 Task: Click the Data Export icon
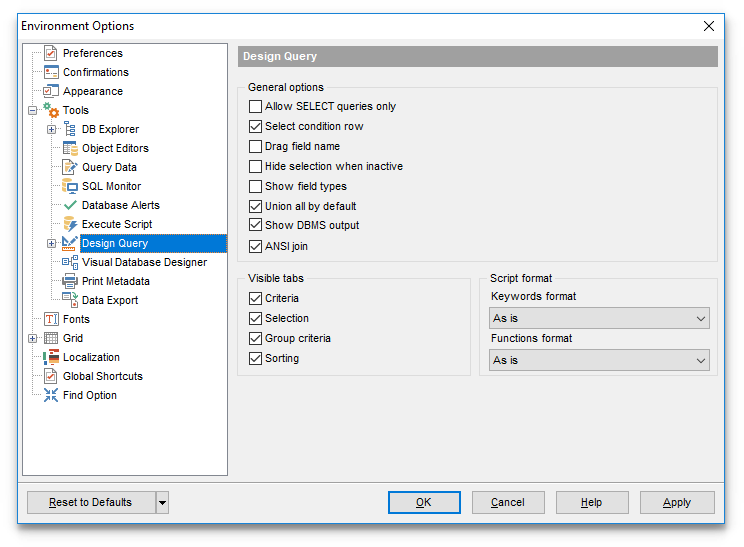(x=70, y=300)
